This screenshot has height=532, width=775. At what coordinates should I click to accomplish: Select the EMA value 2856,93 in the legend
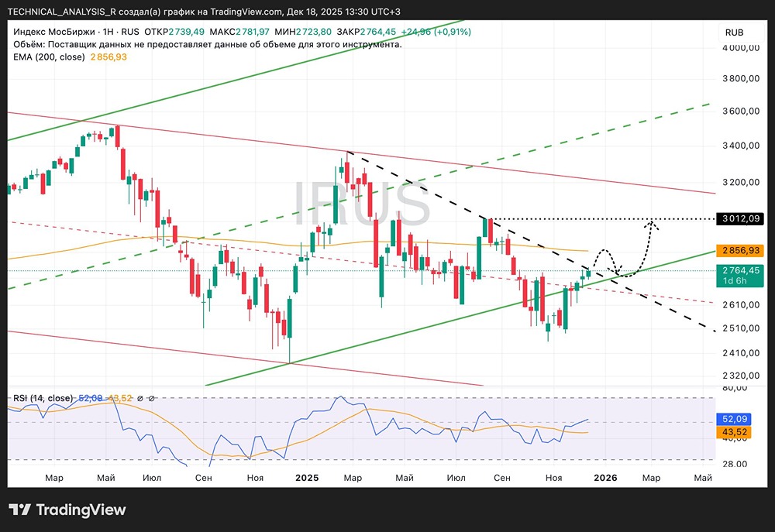108,57
